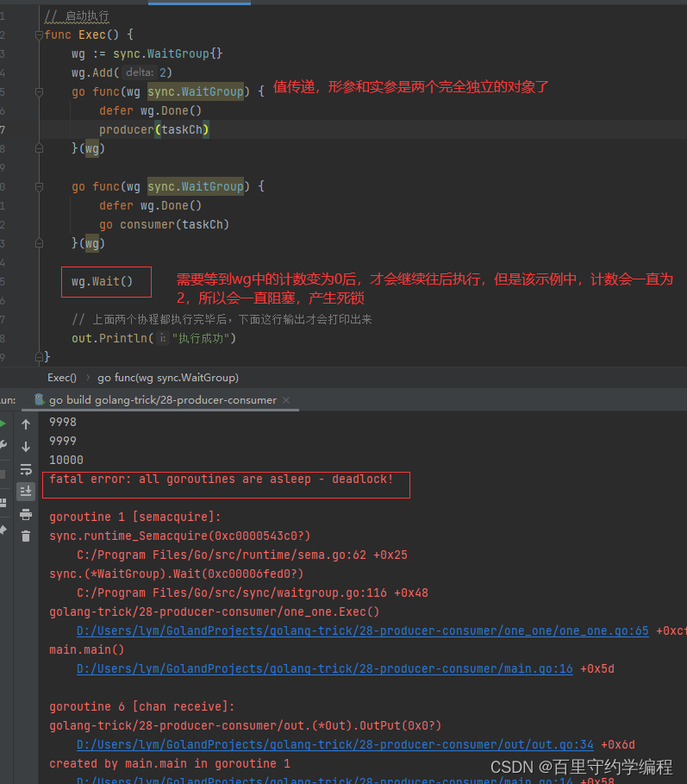
Task: Open the main.go:16 stack trace link
Action: pos(325,669)
